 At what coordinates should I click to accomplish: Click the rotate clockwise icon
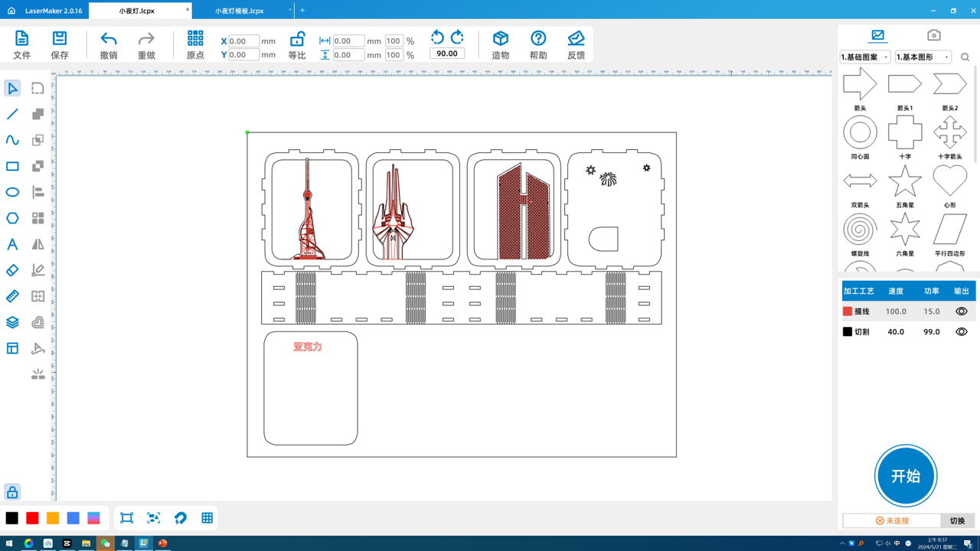[457, 37]
